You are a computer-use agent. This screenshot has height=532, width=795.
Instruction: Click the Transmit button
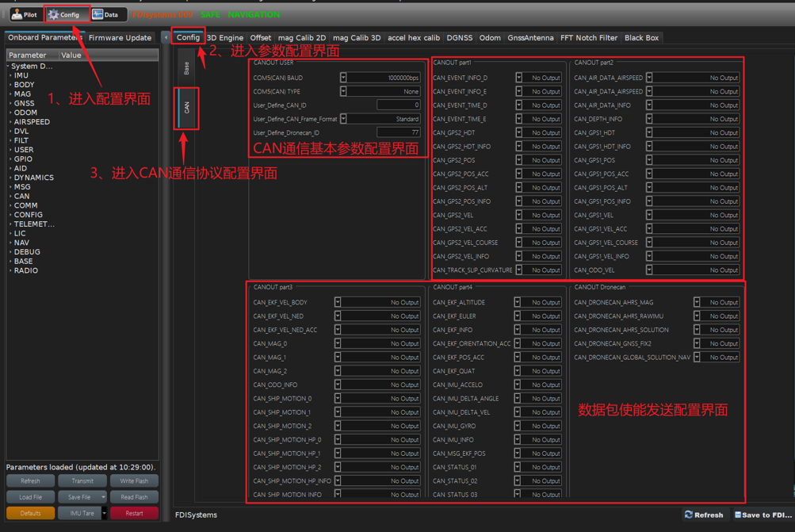tap(82, 480)
